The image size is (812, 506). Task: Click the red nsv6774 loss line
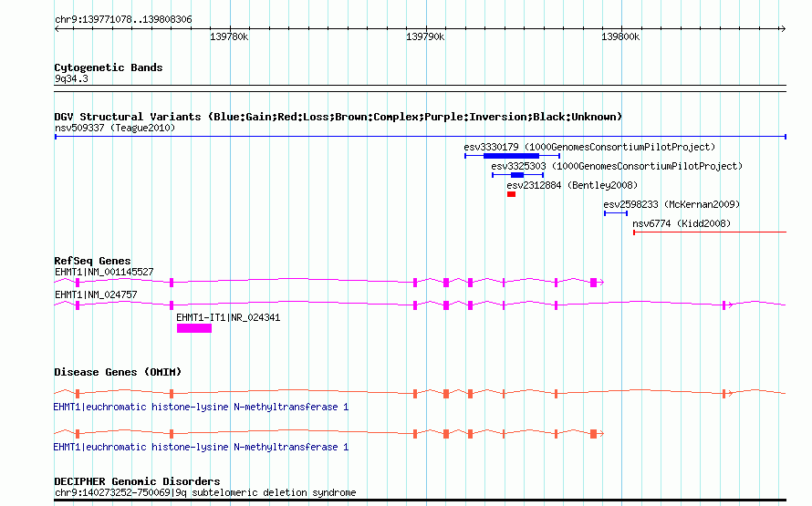[x=710, y=232]
